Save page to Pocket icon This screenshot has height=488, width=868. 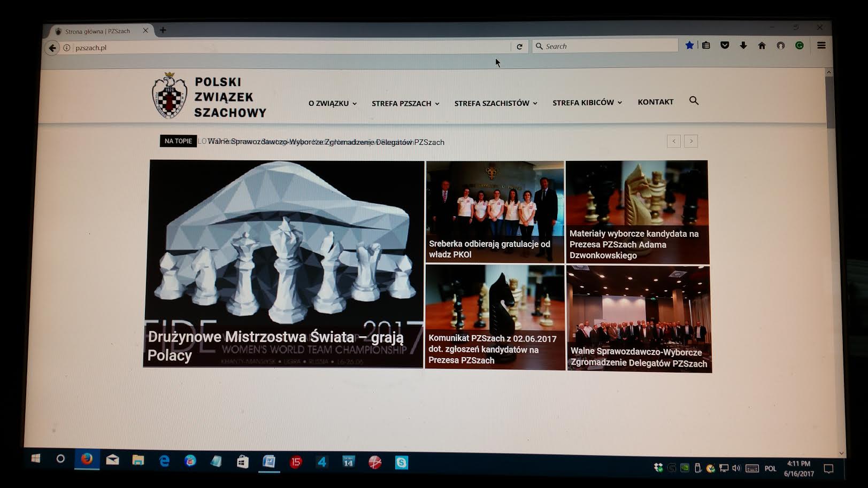(x=725, y=45)
